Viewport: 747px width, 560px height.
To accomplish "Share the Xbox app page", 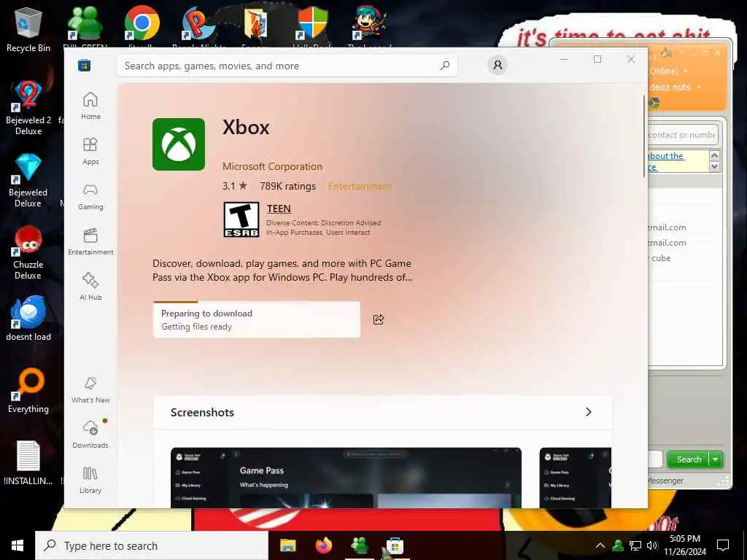I will tap(379, 319).
